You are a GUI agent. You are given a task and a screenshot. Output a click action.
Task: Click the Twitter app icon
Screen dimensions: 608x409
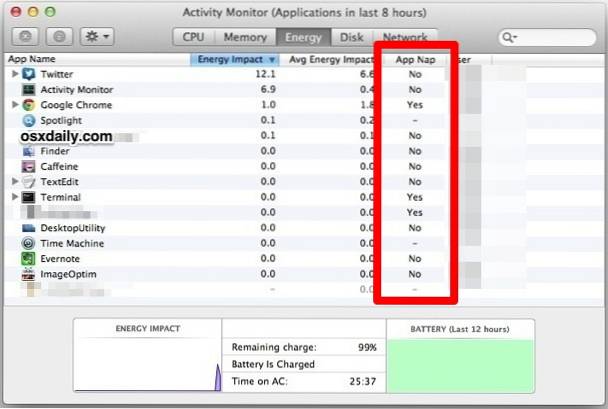point(29,75)
